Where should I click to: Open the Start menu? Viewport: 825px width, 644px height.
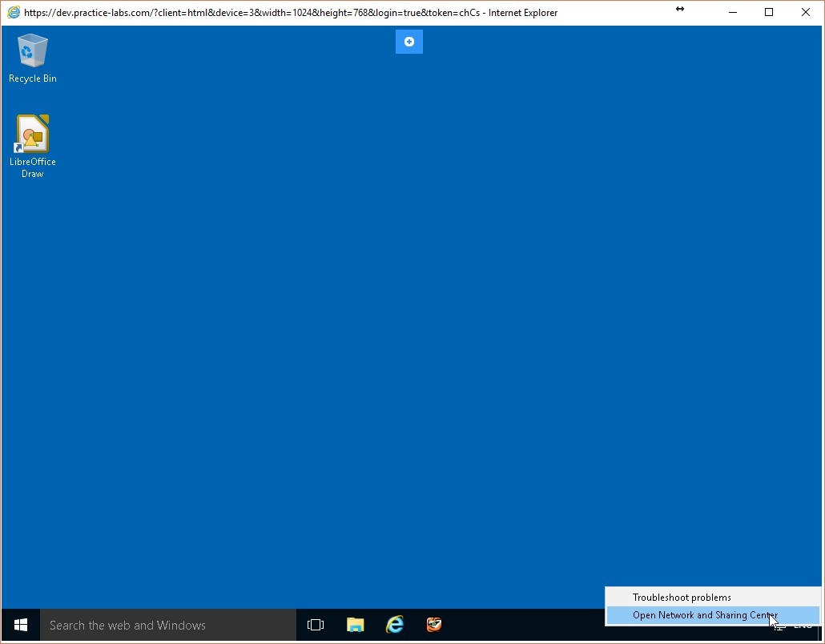point(20,625)
